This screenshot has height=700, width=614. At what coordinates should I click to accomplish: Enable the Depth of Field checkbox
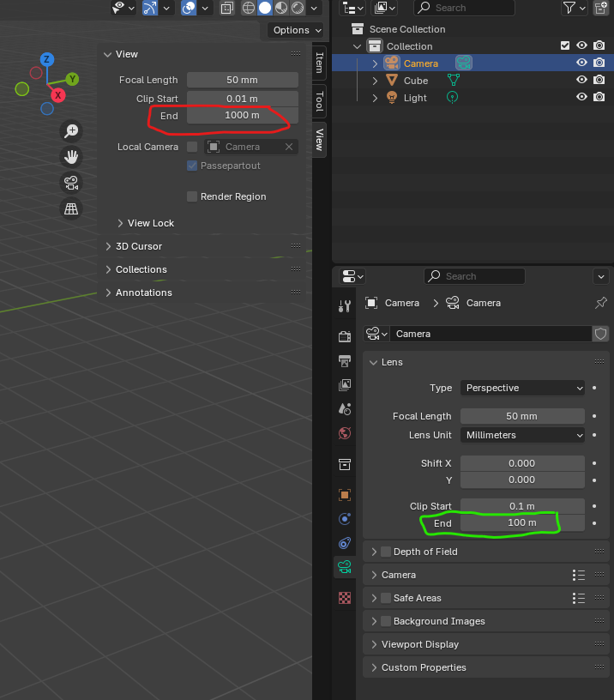pos(386,552)
